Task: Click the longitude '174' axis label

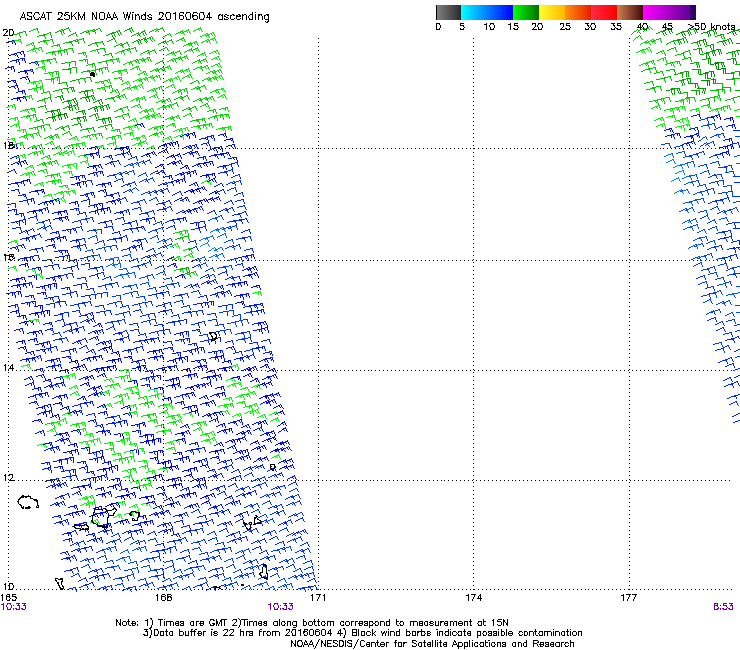Action: (x=473, y=597)
